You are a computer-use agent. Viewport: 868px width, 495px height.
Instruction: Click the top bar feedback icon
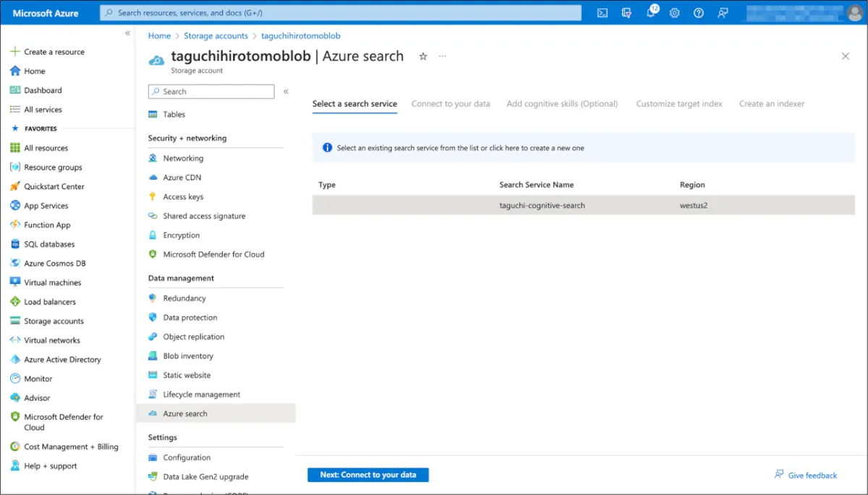pyautogui.click(x=722, y=13)
